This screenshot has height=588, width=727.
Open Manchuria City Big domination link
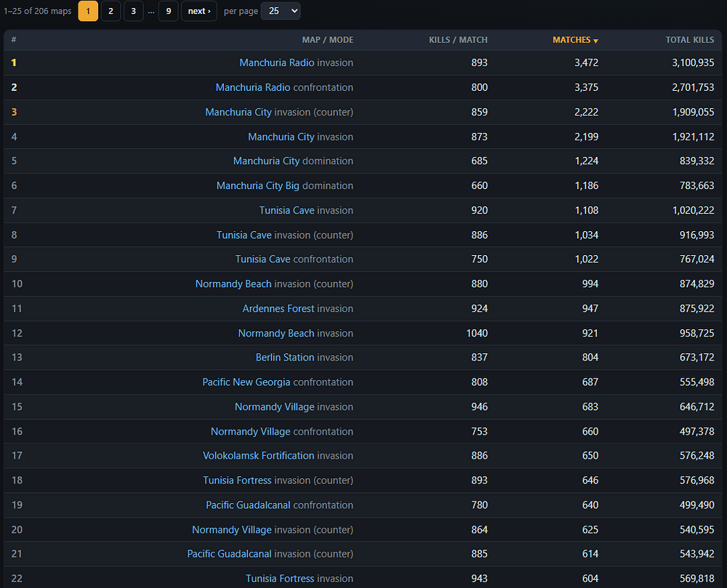click(258, 185)
